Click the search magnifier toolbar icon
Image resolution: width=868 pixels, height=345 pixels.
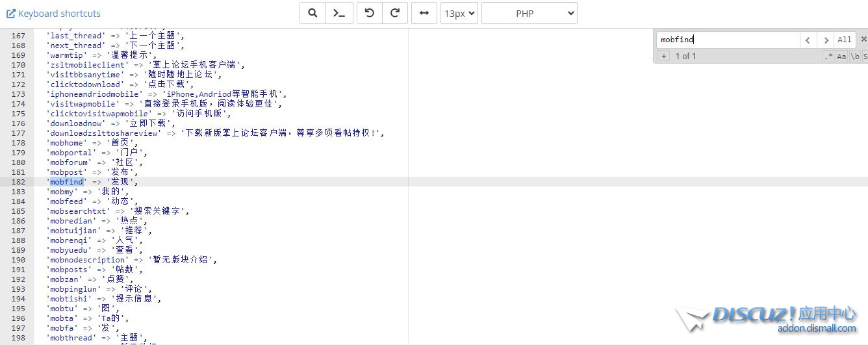pyautogui.click(x=313, y=13)
